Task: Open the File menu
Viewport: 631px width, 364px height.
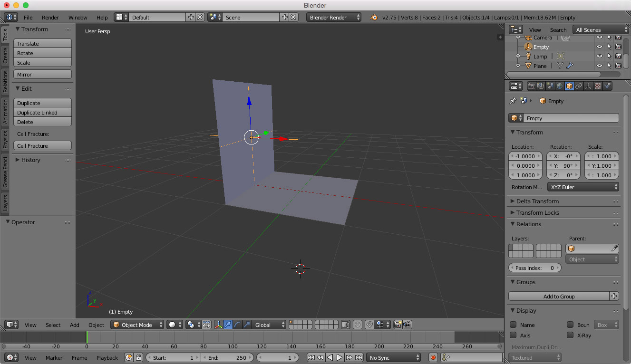Action: tap(28, 17)
